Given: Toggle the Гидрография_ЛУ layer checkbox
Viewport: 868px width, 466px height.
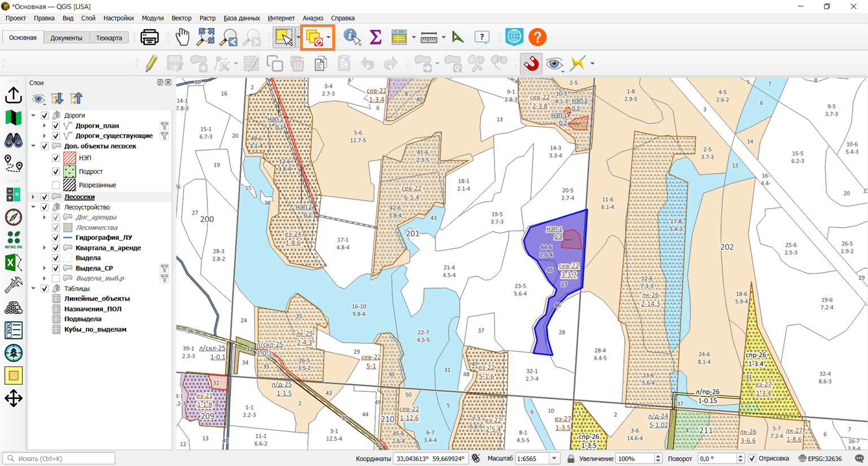Looking at the screenshot, I should [x=56, y=238].
